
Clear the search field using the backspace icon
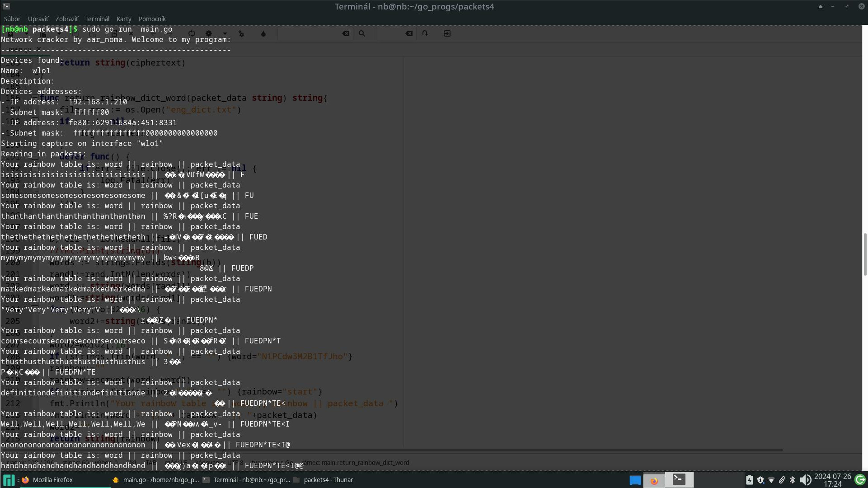(346, 33)
